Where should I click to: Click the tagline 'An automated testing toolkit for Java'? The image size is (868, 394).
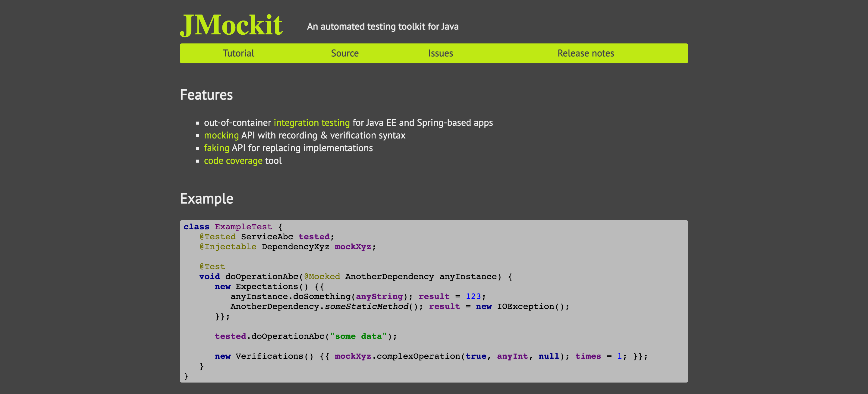click(x=382, y=26)
